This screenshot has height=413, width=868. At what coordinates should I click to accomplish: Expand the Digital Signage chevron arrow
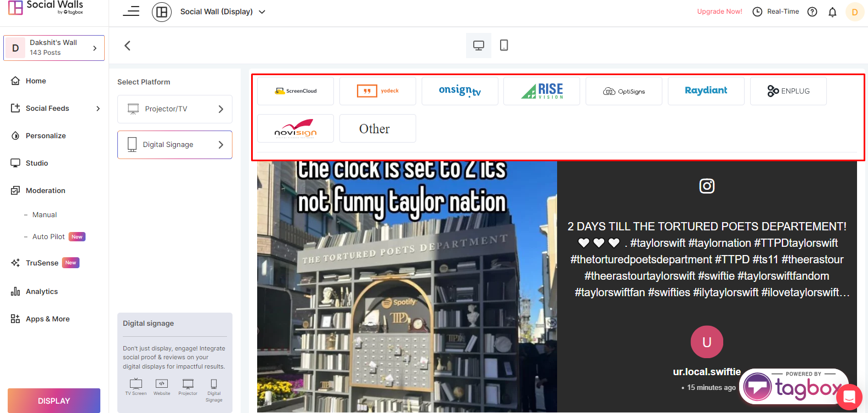click(221, 145)
